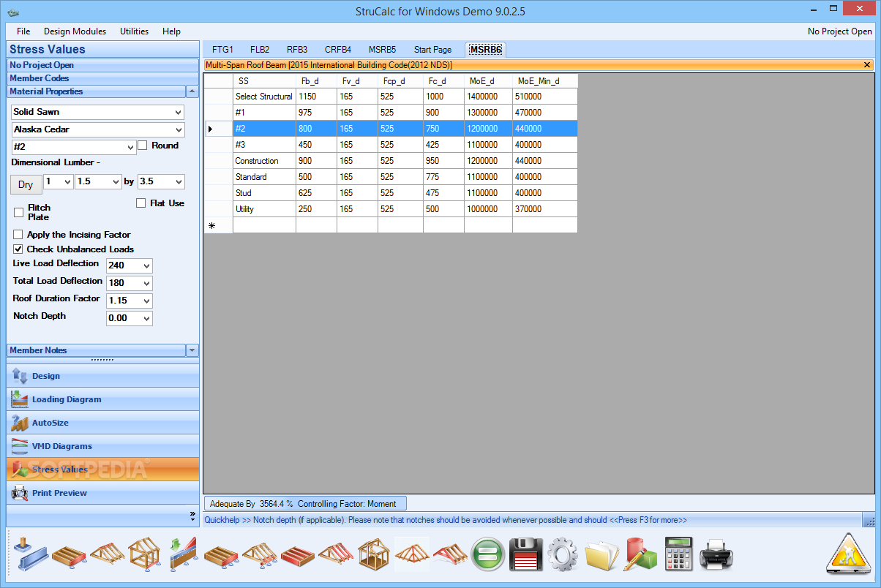Open the Utilities menu
881x588 pixels.
pyautogui.click(x=135, y=31)
